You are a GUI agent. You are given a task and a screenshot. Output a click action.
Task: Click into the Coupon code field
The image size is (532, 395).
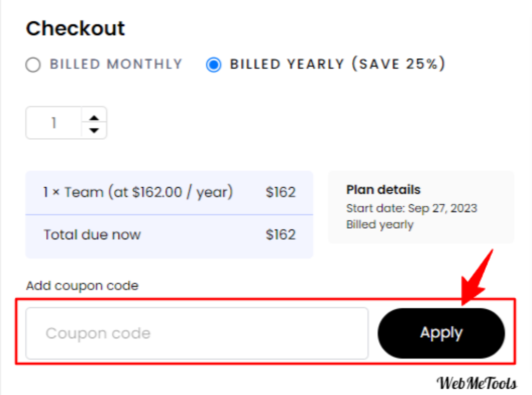197,333
